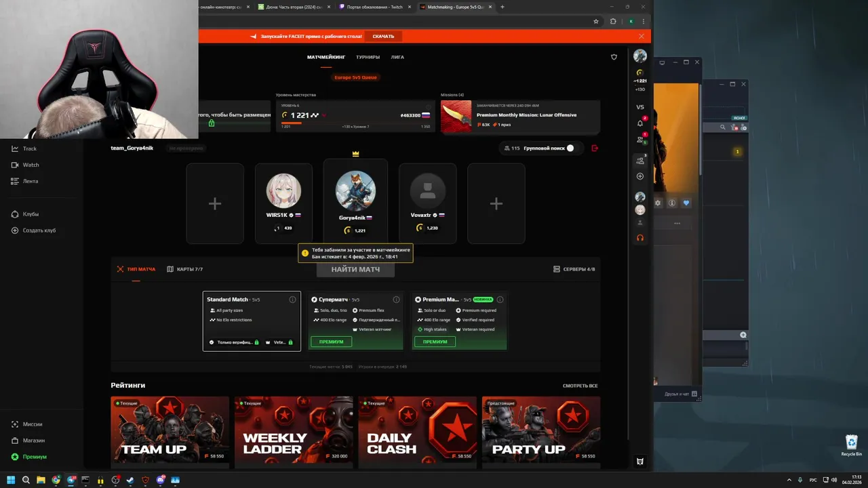Switch to Twitch browser tab

click(x=374, y=7)
